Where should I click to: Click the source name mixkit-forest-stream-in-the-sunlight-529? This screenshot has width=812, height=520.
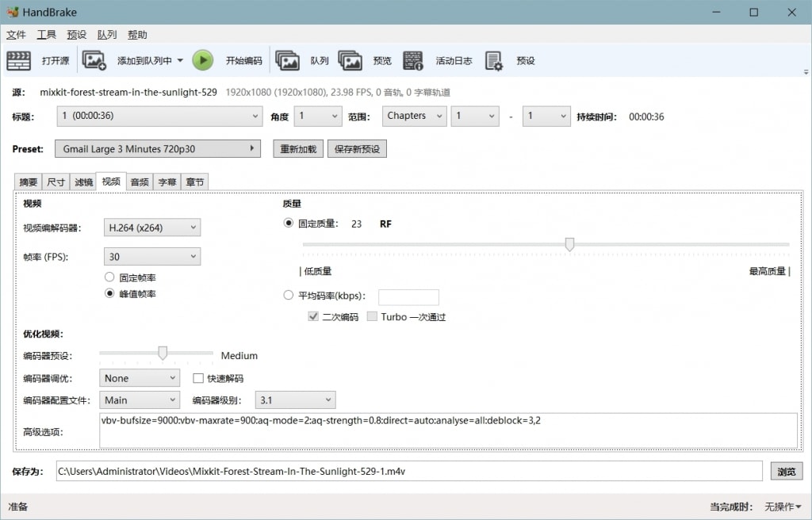point(128,92)
